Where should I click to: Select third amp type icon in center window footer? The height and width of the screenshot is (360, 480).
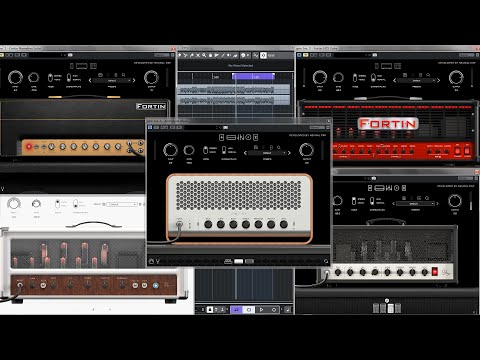(x=249, y=261)
